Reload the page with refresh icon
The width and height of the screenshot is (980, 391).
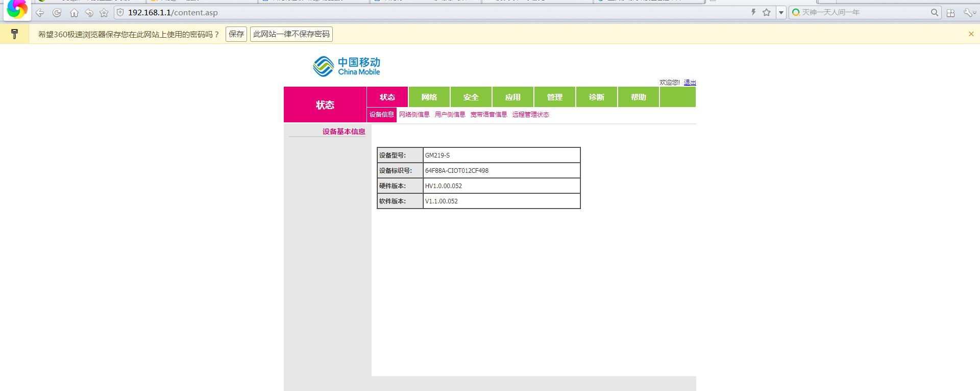[x=57, y=13]
